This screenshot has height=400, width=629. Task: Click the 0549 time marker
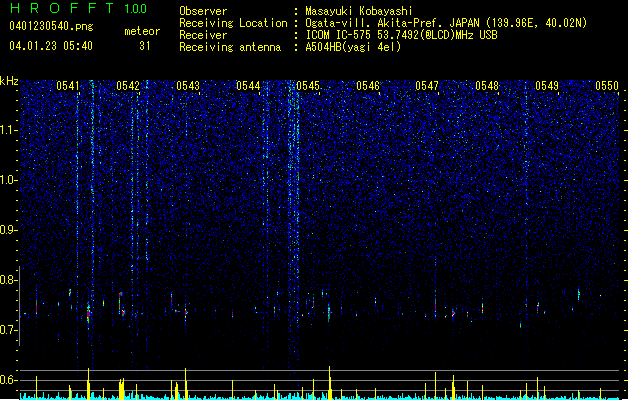point(547,86)
